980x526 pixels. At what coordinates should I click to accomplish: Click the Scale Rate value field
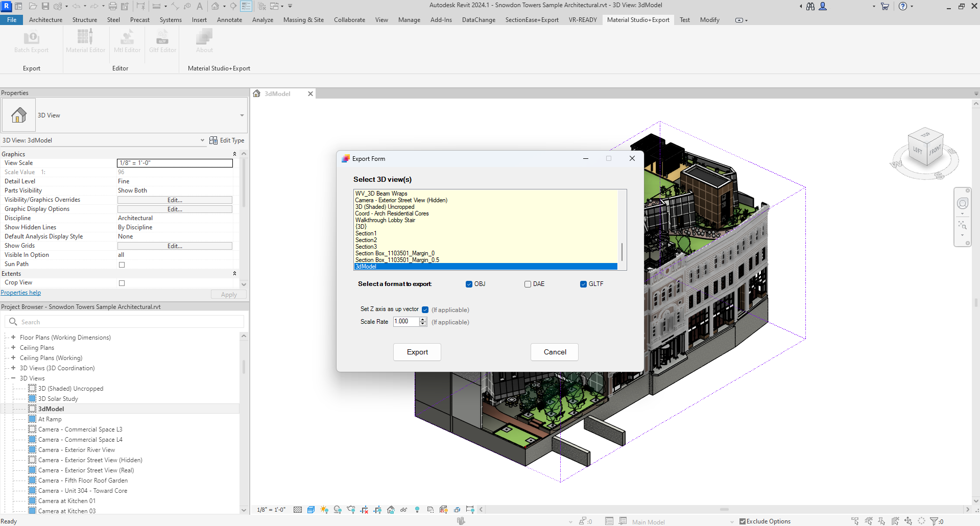tap(405, 322)
